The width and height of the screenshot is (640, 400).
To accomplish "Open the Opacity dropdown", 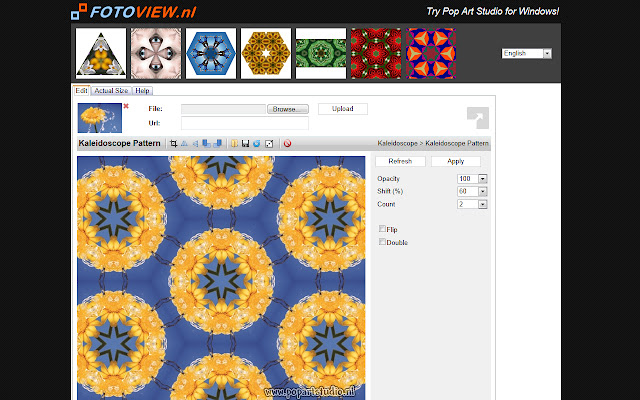I will (482, 178).
